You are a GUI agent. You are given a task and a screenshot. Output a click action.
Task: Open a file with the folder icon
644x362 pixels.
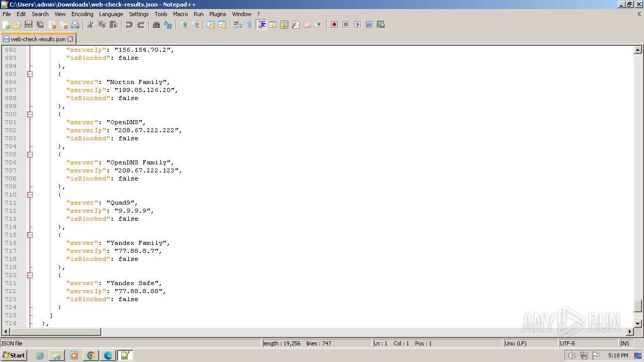17,25
